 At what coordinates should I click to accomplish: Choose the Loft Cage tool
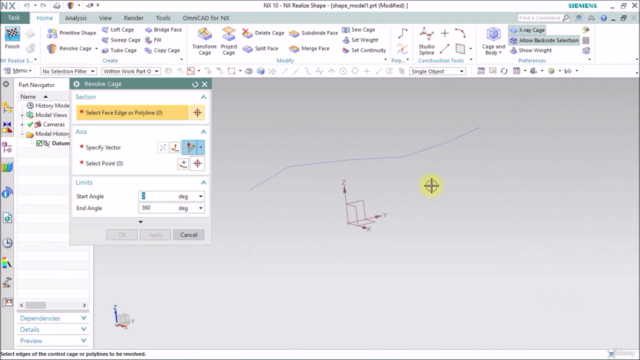(118, 30)
